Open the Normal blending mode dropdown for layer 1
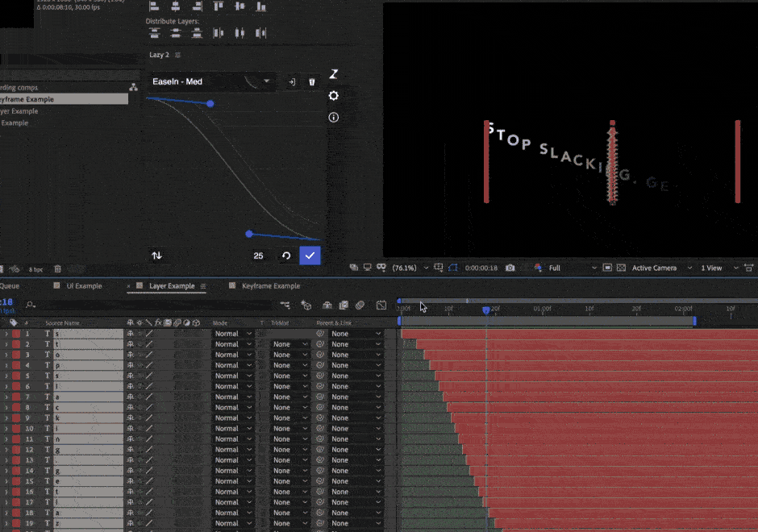The image size is (758, 532). pyautogui.click(x=231, y=332)
